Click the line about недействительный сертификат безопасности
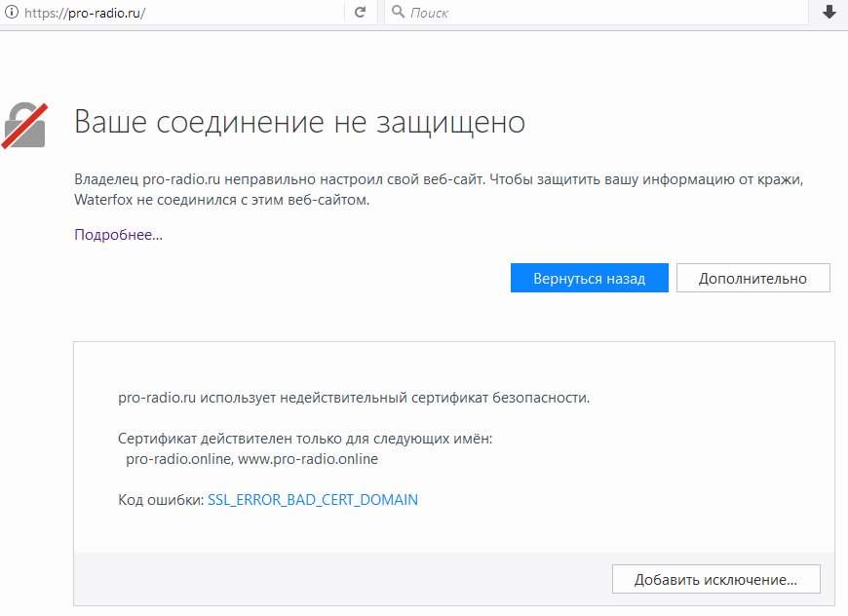Viewport: 848px width, 616px height. coord(354,398)
